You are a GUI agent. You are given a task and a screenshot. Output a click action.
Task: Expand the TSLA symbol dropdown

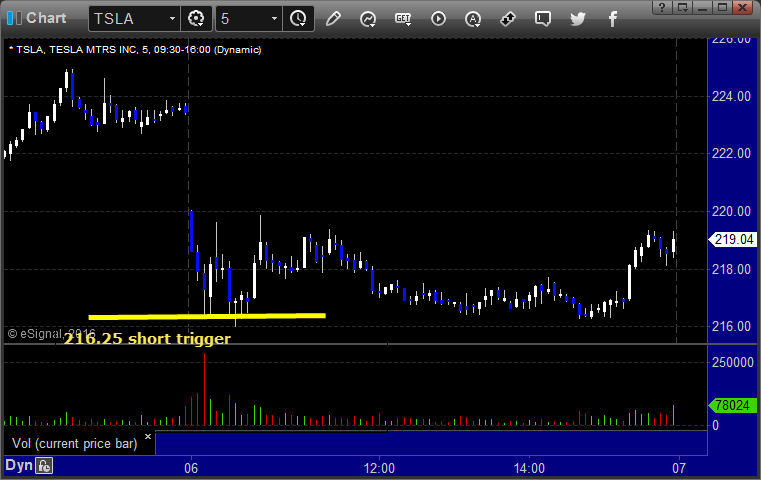172,19
